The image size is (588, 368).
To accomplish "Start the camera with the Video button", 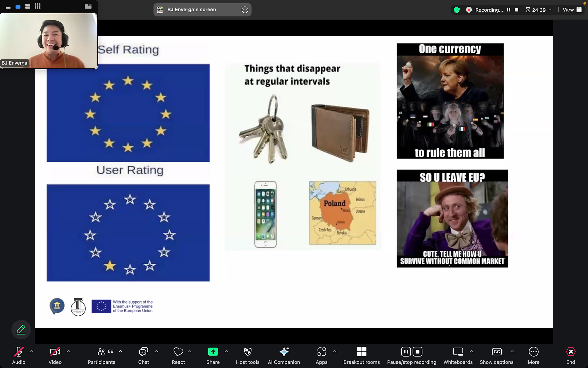I will point(55,355).
